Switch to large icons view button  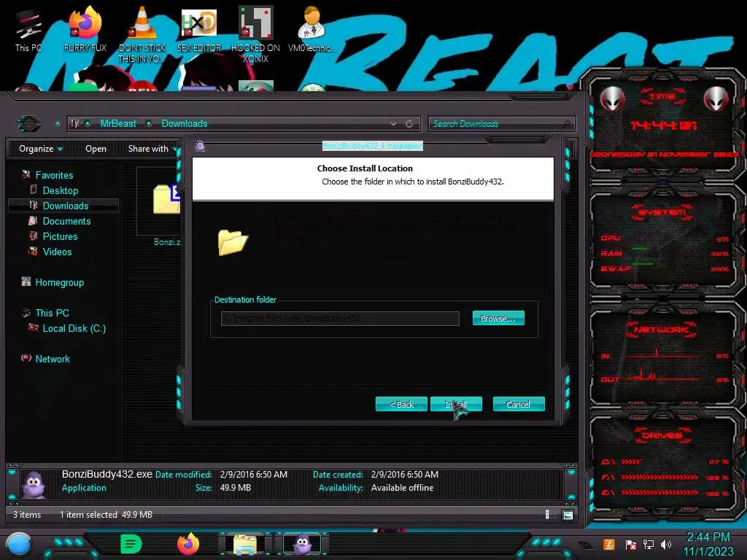[568, 515]
